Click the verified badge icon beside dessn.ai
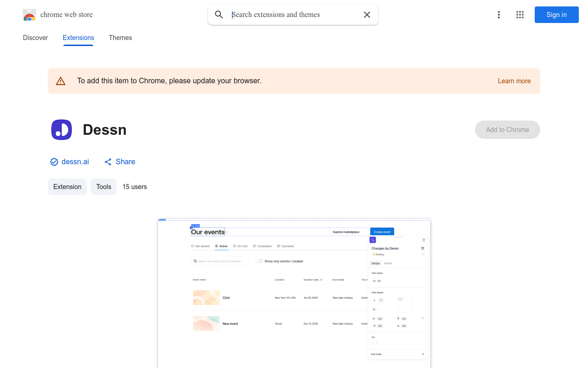 (54, 162)
